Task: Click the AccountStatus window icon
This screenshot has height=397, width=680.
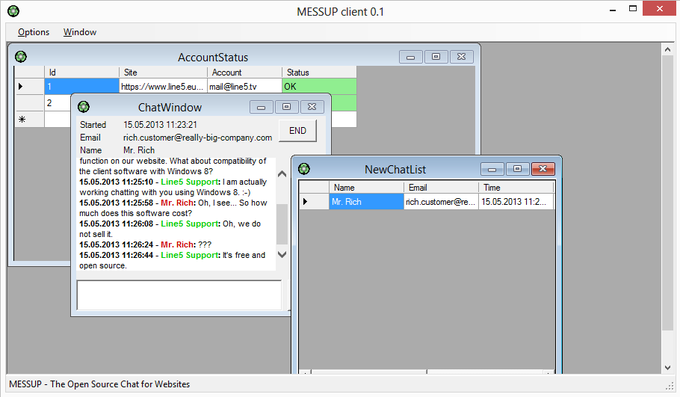Action: (21, 56)
